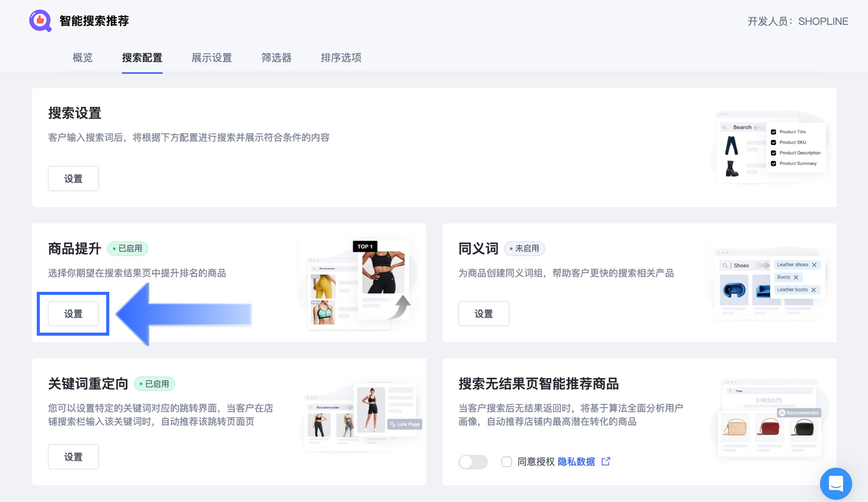The image size is (868, 502).
Task: Click the 智能搜索推荐 app logo icon
Action: [x=40, y=21]
